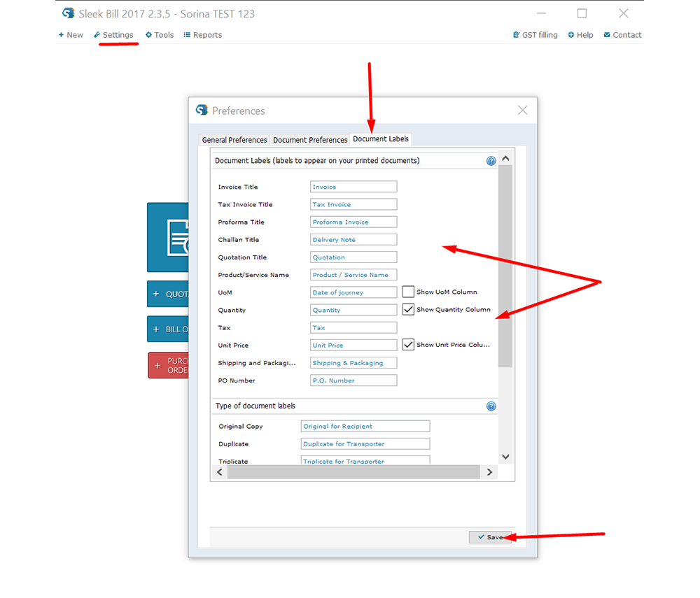Uncheck Show Quantity Column
This screenshot has height=598, width=700.
click(x=408, y=310)
